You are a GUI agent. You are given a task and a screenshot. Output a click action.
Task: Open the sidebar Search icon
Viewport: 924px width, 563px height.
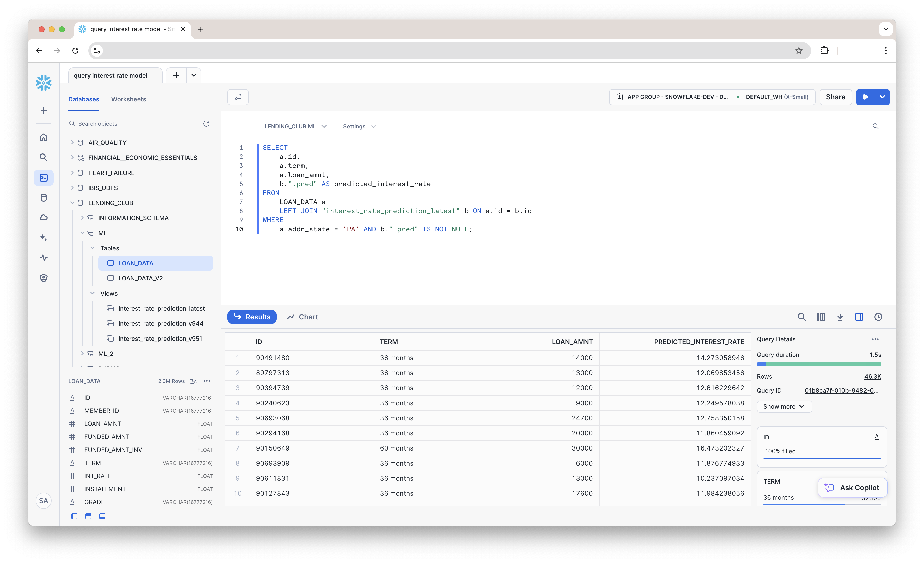43,157
